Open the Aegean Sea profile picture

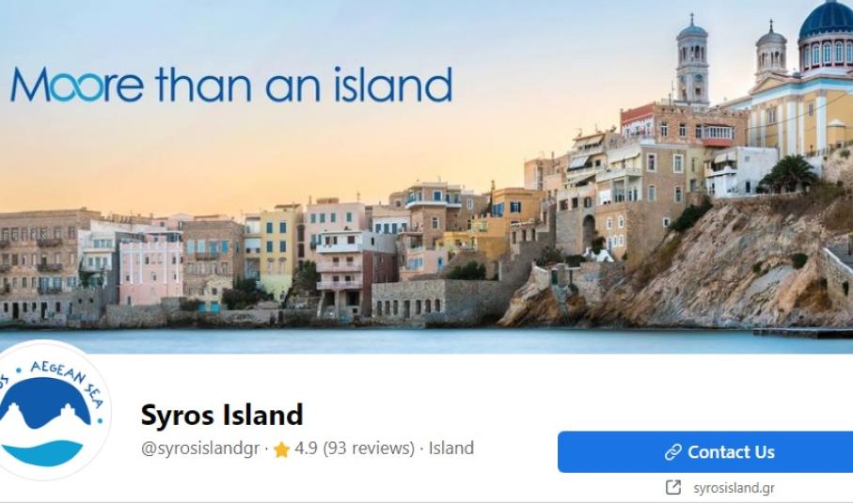click(50, 411)
